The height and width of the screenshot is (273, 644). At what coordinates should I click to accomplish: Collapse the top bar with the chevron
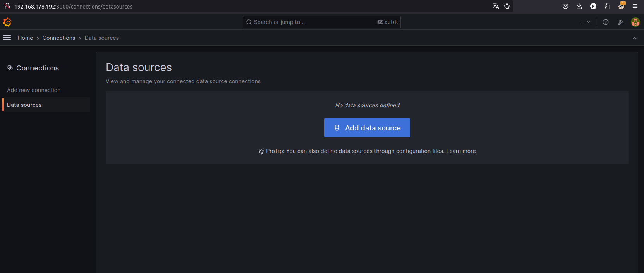(x=634, y=38)
